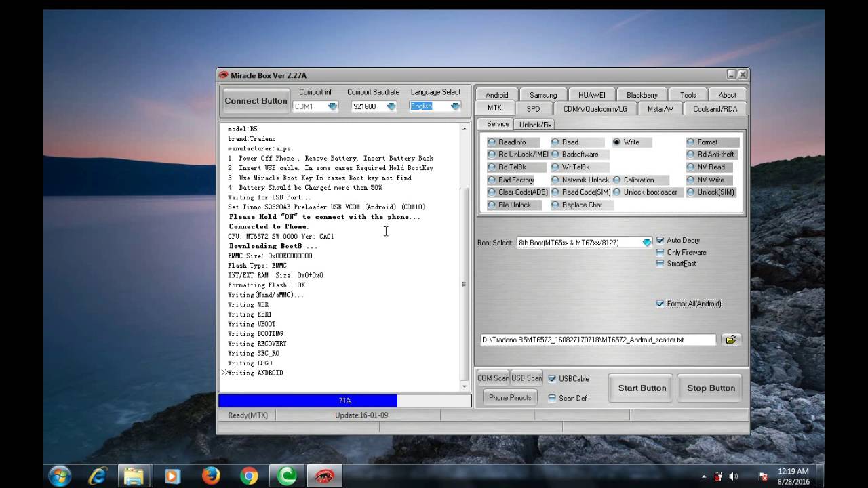
Task: Open Phone Pinouts button
Action: 510,398
